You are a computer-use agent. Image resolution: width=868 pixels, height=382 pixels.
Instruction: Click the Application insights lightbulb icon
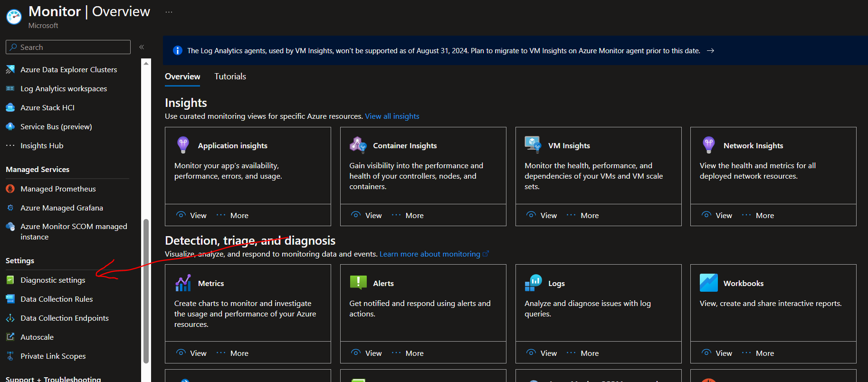[x=183, y=145]
